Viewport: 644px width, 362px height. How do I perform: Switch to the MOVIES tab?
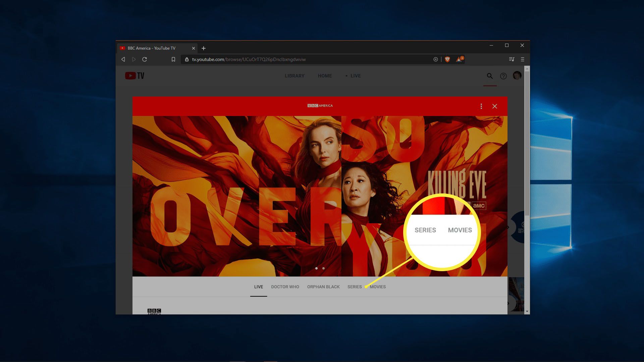[378, 287]
